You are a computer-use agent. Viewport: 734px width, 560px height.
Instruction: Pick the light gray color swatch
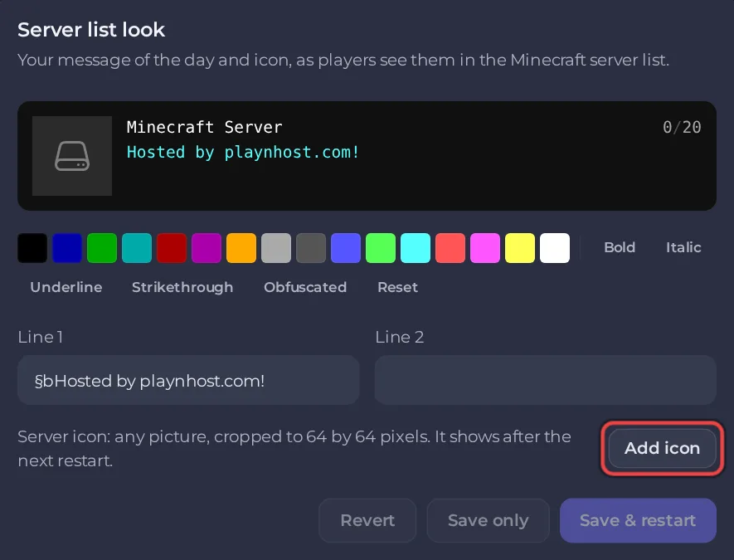point(276,248)
